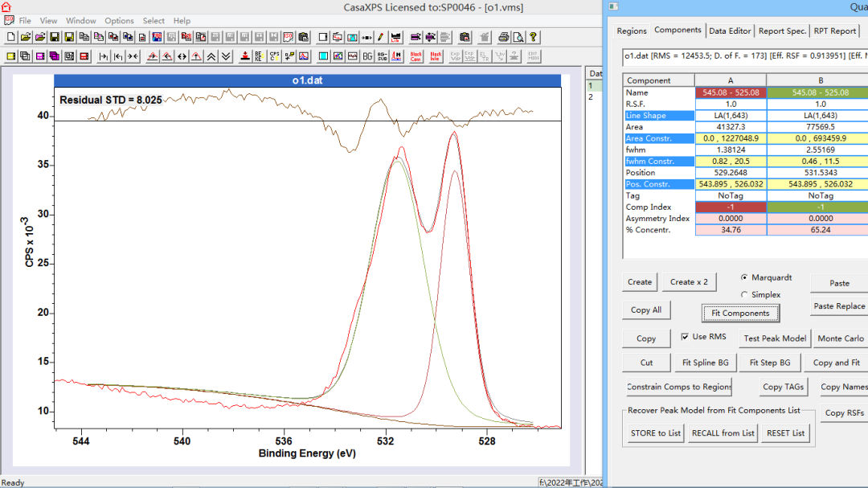Click the New file icon in toolbar

tap(10, 37)
